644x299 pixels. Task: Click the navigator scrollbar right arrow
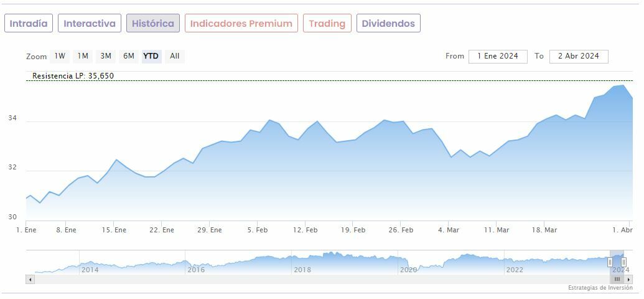click(x=629, y=280)
